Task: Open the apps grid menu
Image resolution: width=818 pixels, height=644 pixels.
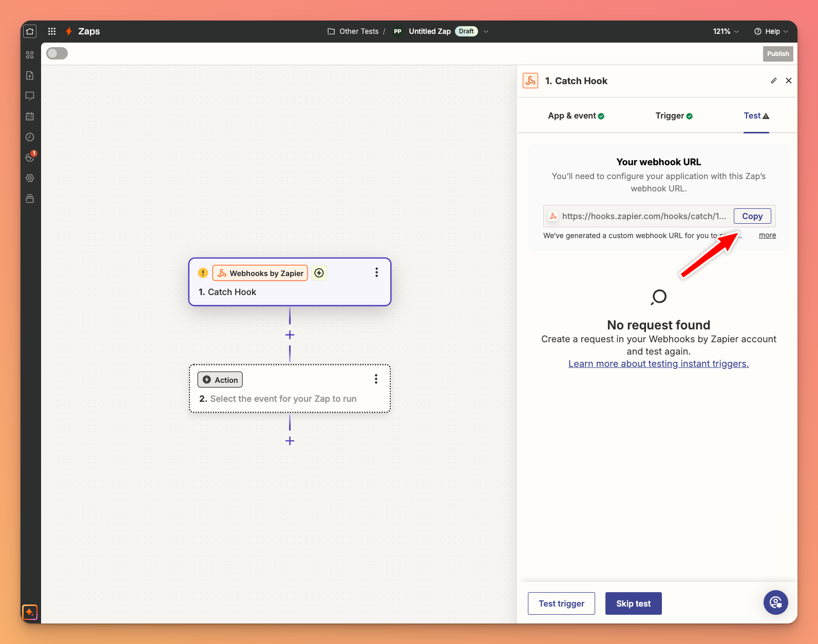Action: [x=52, y=31]
